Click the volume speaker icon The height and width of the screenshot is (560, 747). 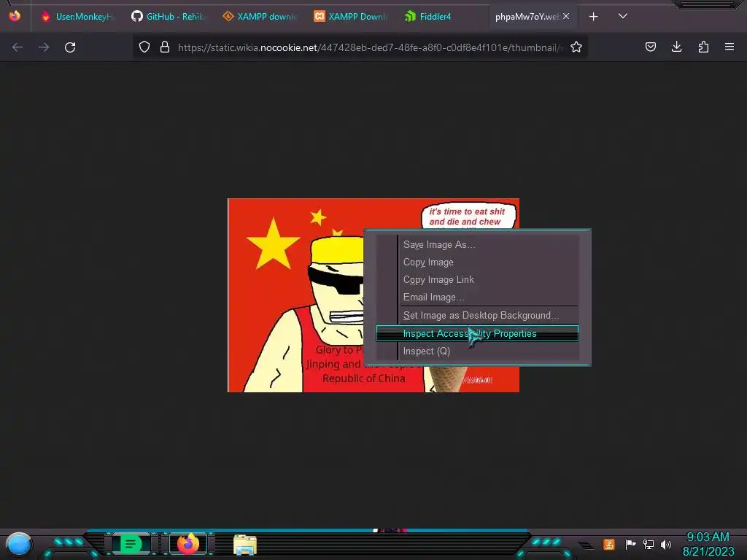(666, 544)
